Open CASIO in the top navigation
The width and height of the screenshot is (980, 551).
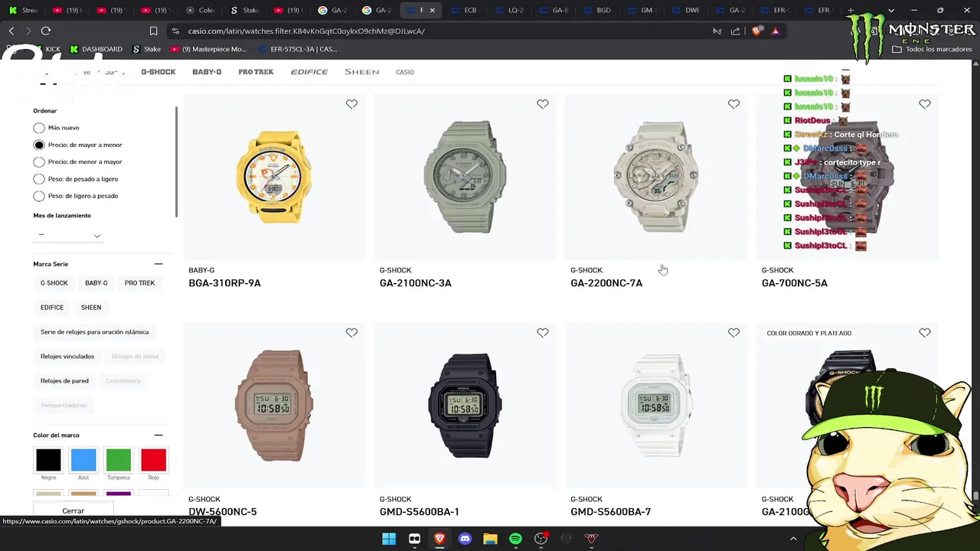tap(405, 72)
